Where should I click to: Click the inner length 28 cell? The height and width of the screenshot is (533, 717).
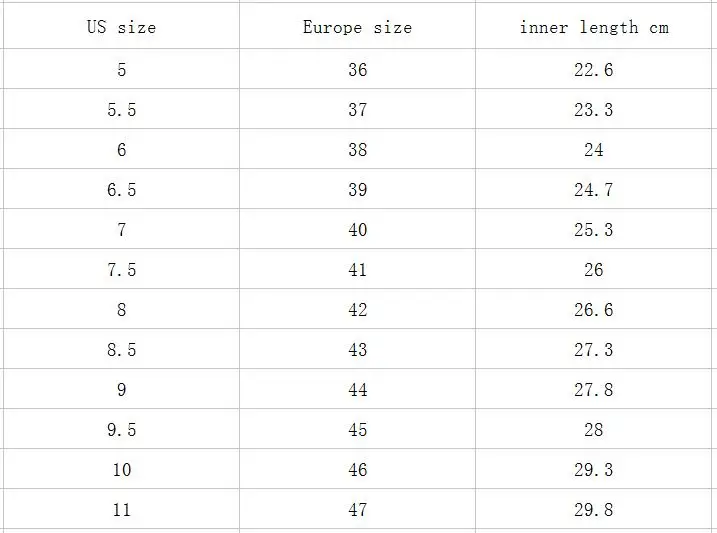click(594, 429)
